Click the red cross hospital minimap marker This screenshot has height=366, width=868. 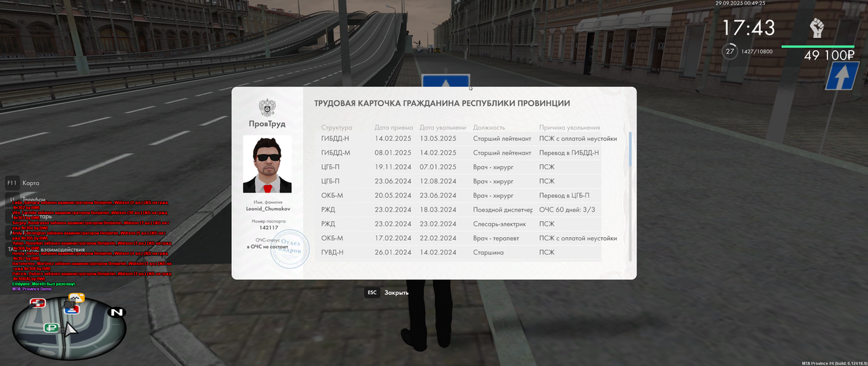point(38,302)
